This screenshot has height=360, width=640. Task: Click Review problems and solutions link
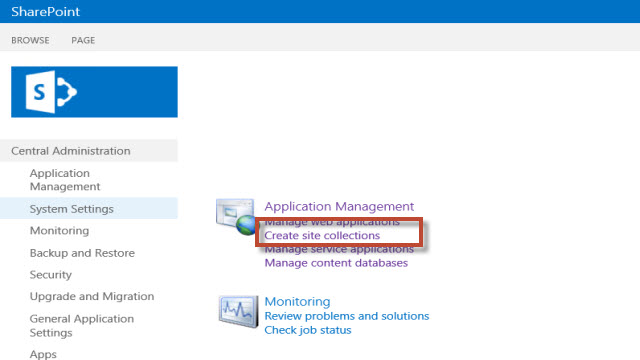point(347,316)
